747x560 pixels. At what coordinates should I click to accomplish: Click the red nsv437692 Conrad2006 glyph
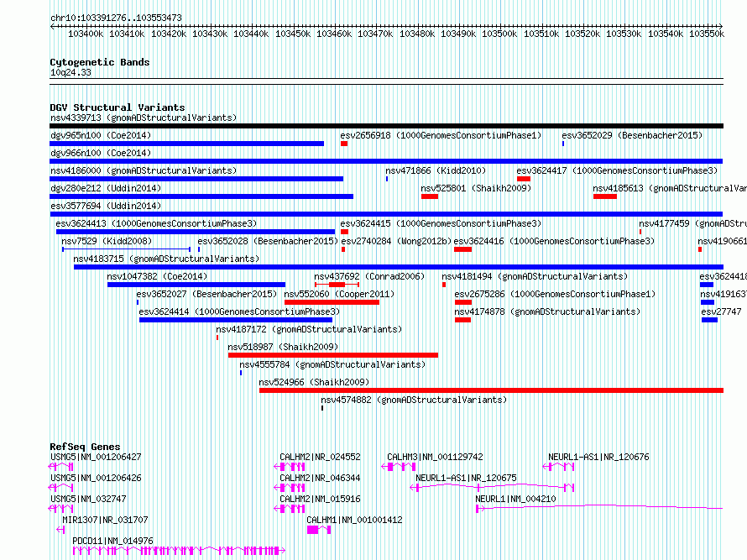click(x=337, y=285)
